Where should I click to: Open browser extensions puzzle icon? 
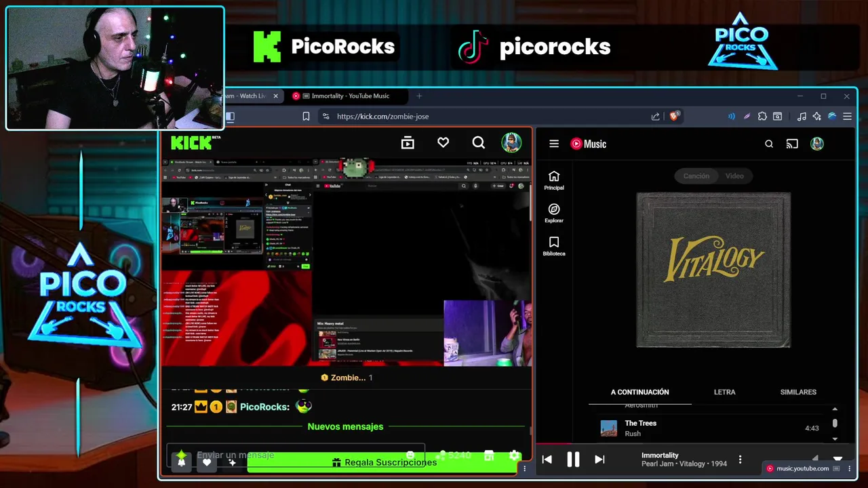point(762,117)
